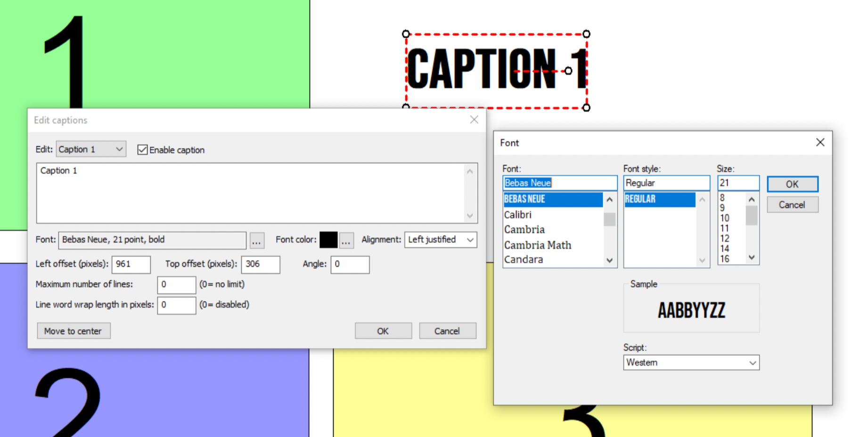Select size 12 in the size list

[x=725, y=238]
